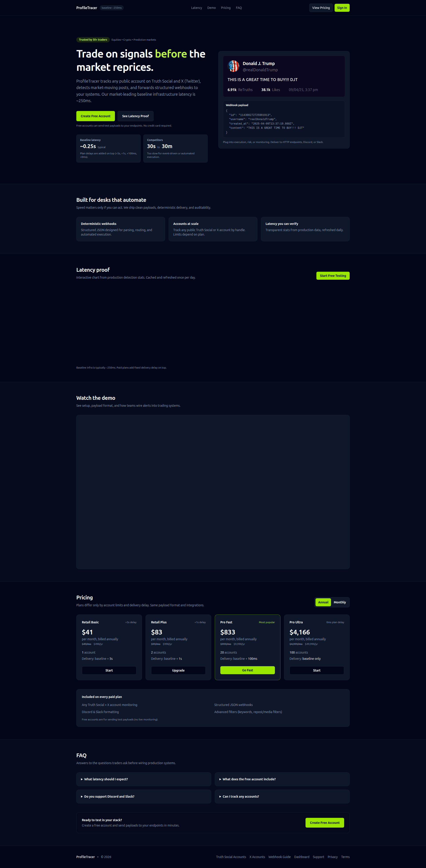Click Upgrade on Retail Plus plan
426x868 pixels.
(178, 670)
